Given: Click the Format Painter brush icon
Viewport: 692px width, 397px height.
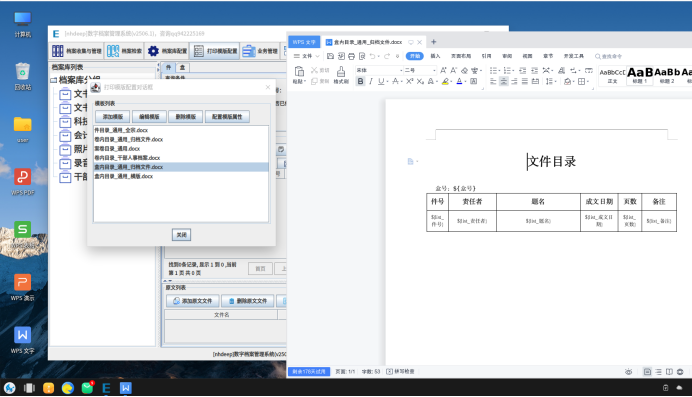Looking at the screenshot, I should pyautogui.click(x=341, y=71).
